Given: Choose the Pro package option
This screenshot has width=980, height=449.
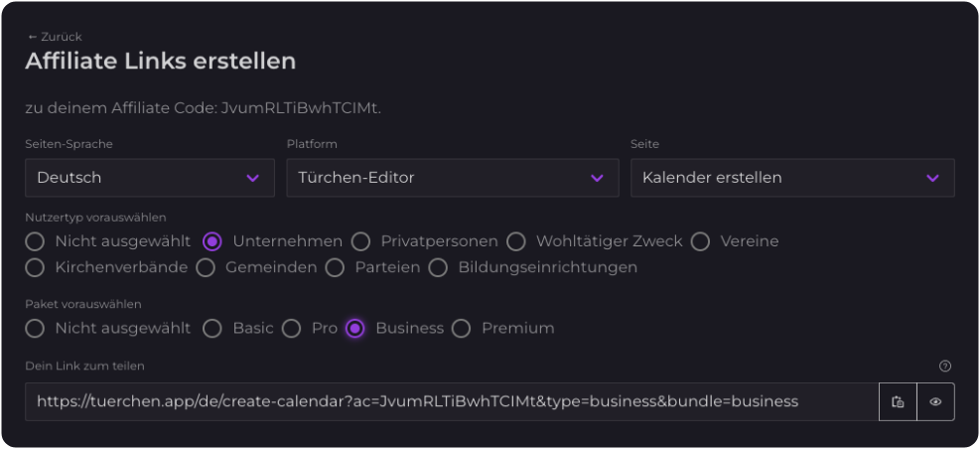Looking at the screenshot, I should pos(291,328).
